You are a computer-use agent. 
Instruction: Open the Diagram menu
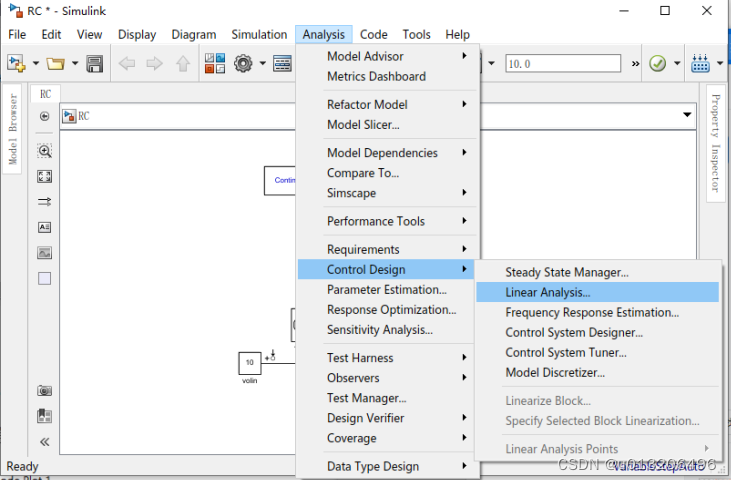194,34
